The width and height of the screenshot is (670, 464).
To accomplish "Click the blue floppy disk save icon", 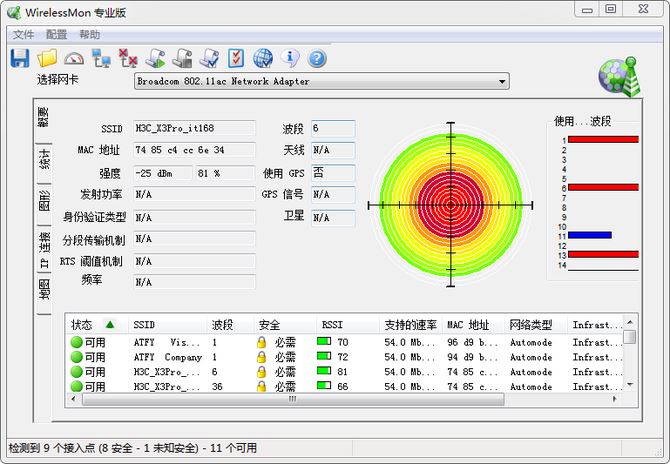I will 20,58.
